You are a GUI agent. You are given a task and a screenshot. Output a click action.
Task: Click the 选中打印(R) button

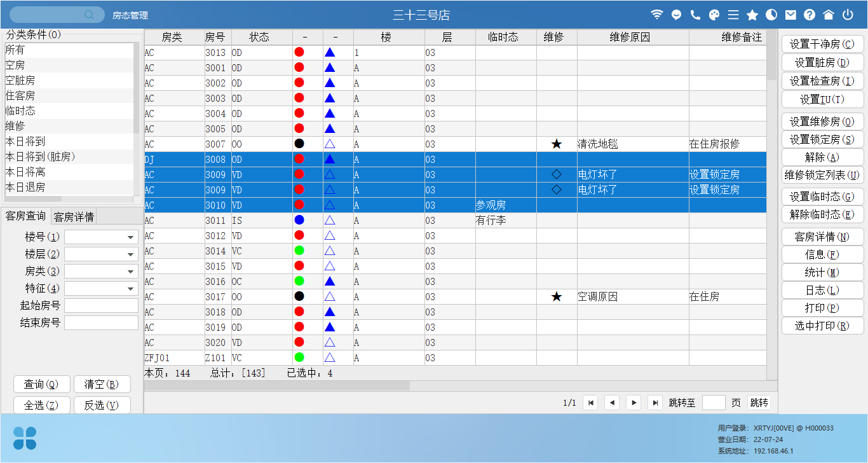tap(823, 326)
